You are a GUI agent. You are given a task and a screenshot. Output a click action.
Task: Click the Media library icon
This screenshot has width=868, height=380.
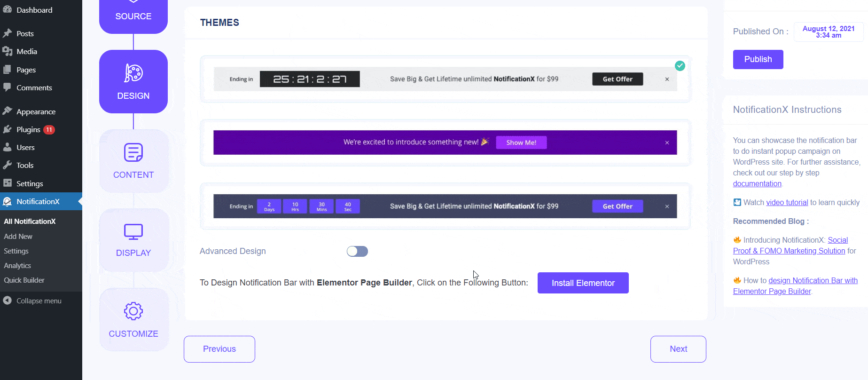click(7, 51)
